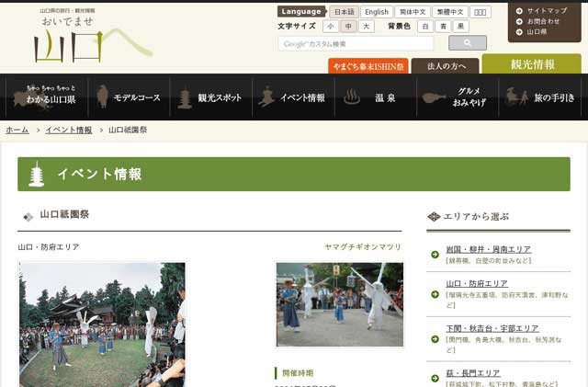Open large festival photo on left
This screenshot has width=588, height=387.
click(x=102, y=324)
